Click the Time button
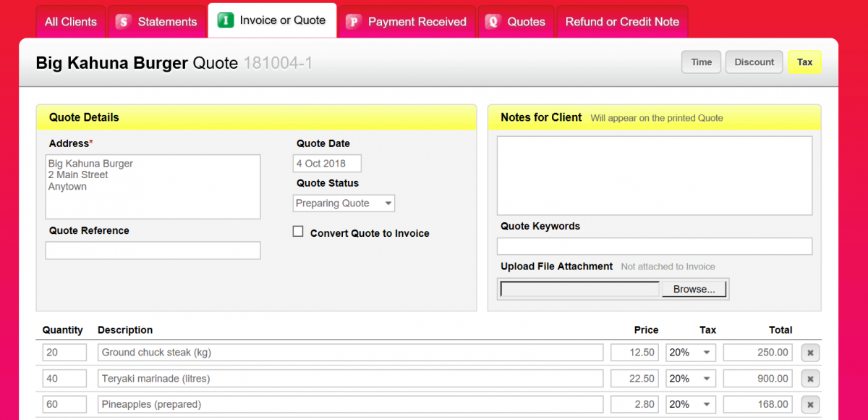Viewport: 868px width, 420px height. pyautogui.click(x=700, y=62)
